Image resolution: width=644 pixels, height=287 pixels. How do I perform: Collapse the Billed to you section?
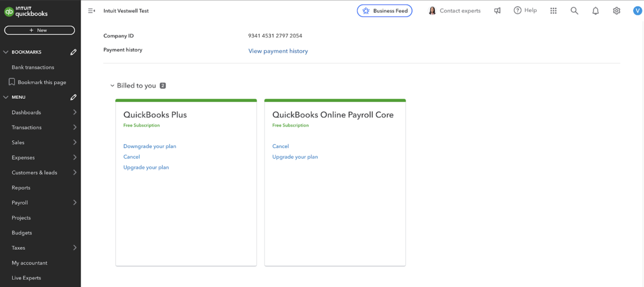click(112, 86)
